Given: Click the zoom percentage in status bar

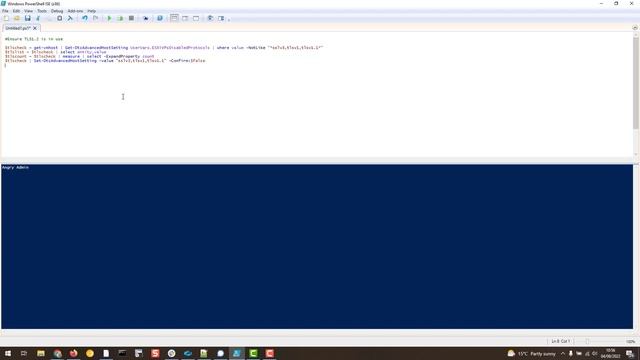Looking at the screenshot, I should coord(631,341).
